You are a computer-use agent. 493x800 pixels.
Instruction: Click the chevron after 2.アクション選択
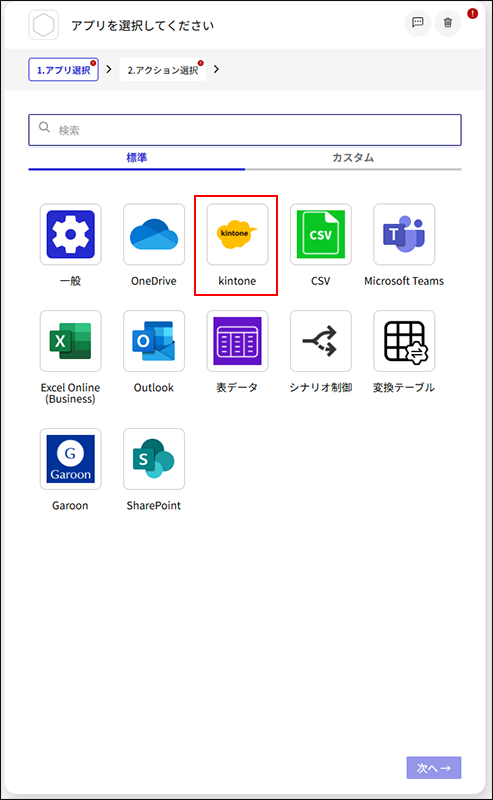[216, 69]
